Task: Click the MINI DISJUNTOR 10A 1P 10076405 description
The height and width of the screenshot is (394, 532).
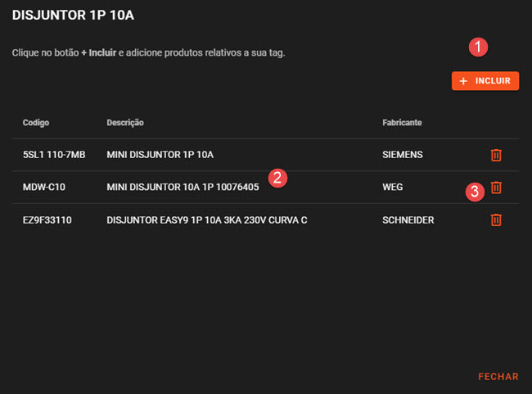Action: click(x=183, y=188)
